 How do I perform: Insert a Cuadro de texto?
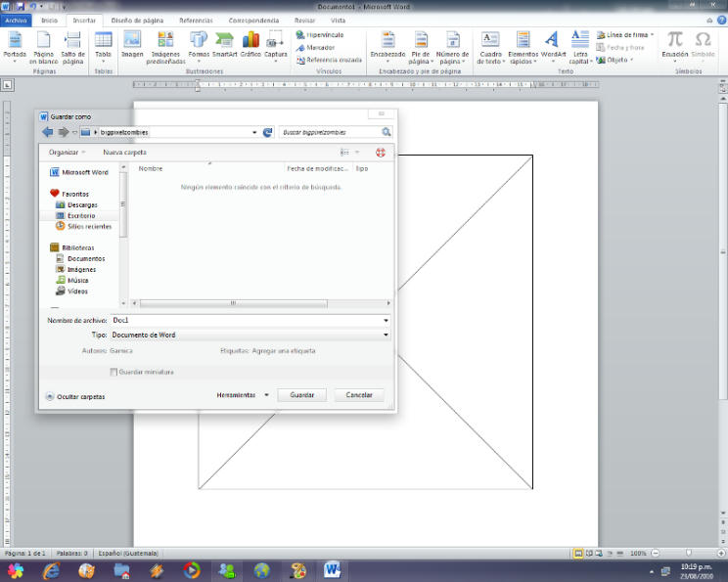(x=490, y=47)
